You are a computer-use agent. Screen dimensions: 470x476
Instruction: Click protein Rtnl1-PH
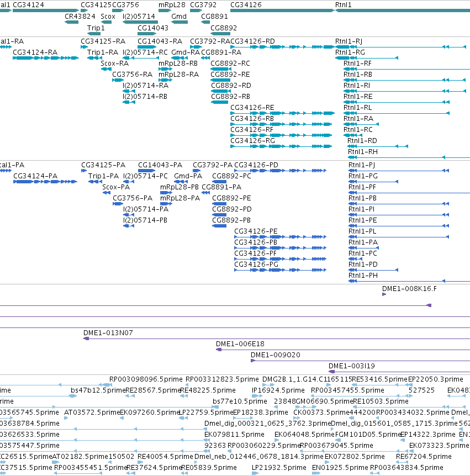click(x=363, y=276)
